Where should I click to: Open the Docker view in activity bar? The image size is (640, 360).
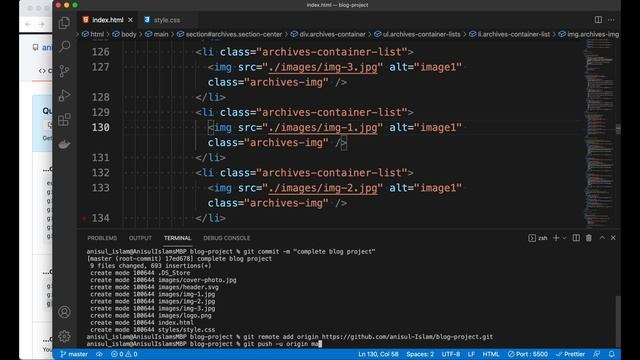click(64, 144)
